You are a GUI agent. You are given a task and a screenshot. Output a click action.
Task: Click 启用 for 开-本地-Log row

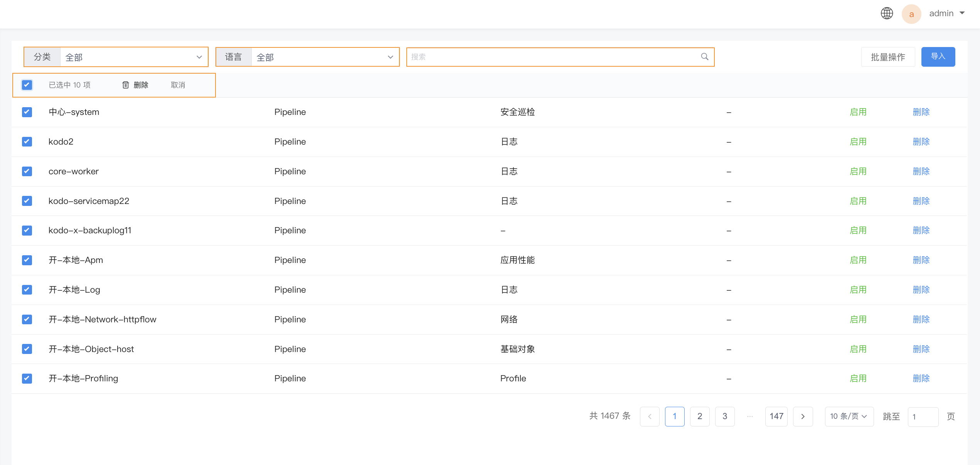858,290
